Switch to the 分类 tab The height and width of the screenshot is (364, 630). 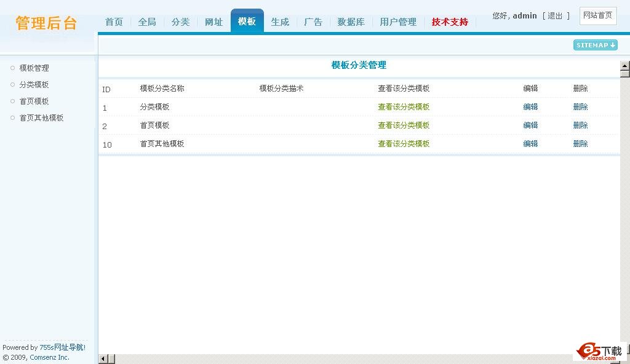coord(180,22)
